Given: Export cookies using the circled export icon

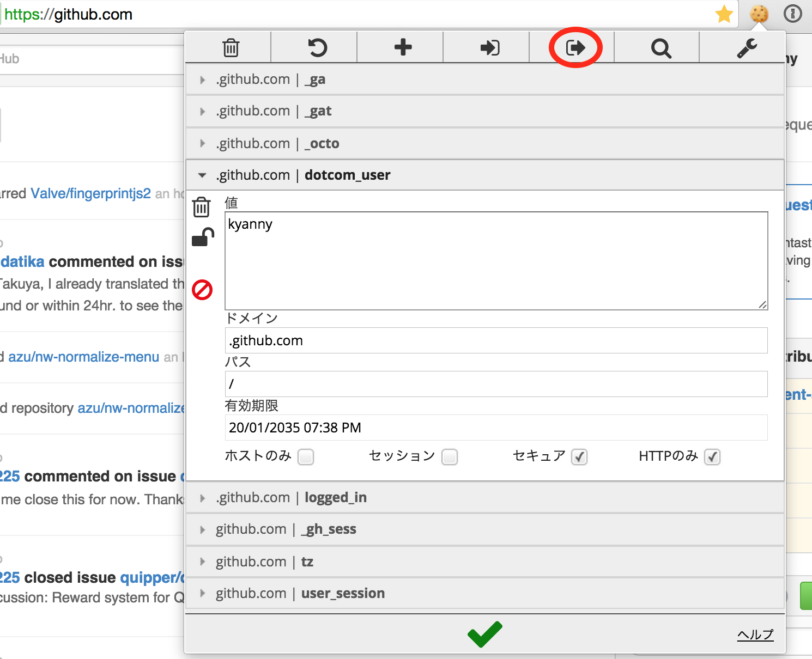Looking at the screenshot, I should [575, 47].
